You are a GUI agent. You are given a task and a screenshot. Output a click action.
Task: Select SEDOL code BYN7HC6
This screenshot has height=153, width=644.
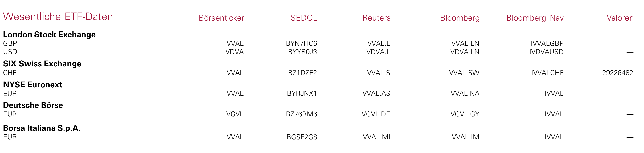pyautogui.click(x=301, y=44)
